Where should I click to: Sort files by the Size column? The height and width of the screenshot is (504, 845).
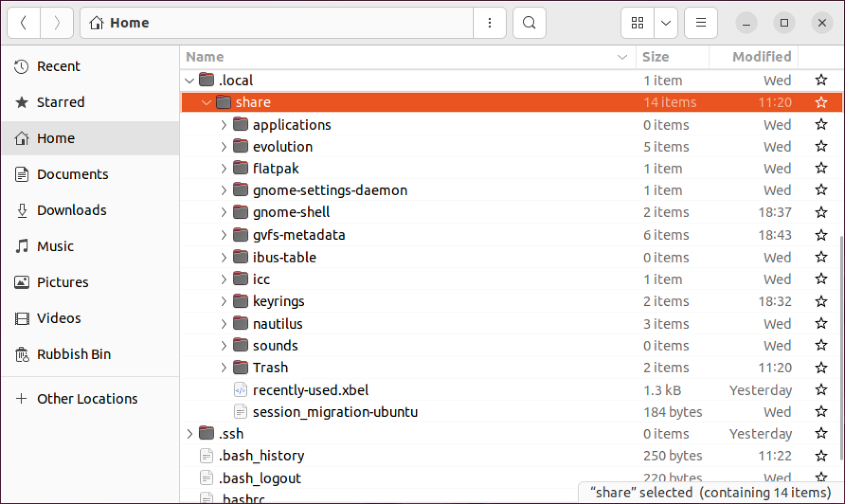(656, 56)
